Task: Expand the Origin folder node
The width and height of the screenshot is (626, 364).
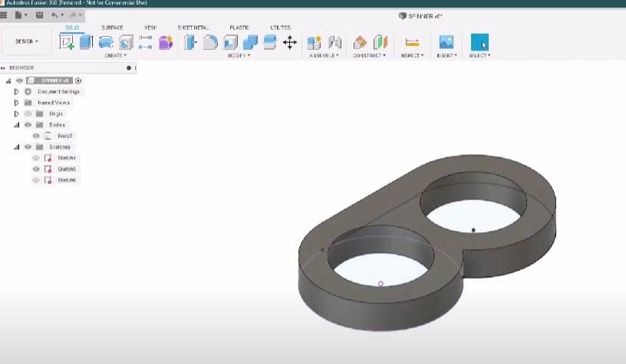Action: pyautogui.click(x=16, y=113)
